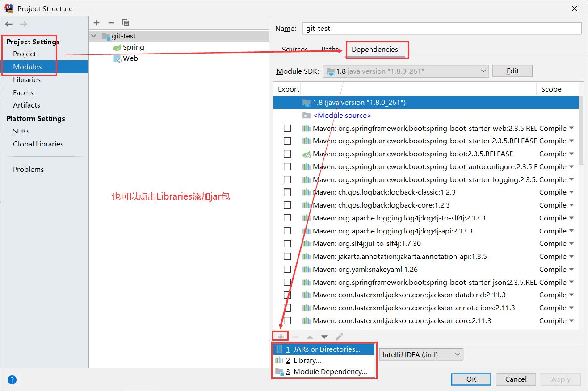
Task: Open the IntelliJ IDEA (.iml) format dropdown
Action: click(x=421, y=355)
